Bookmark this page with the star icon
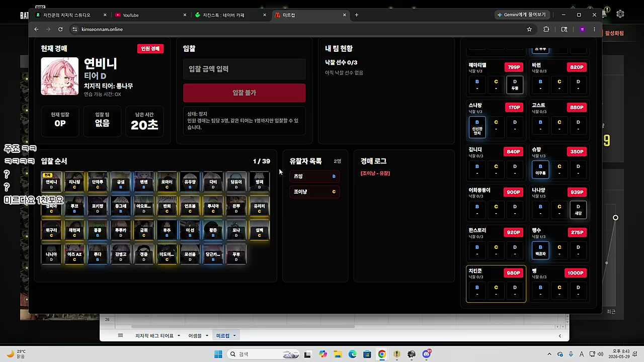Image resolution: width=644 pixels, height=362 pixels. [x=529, y=29]
